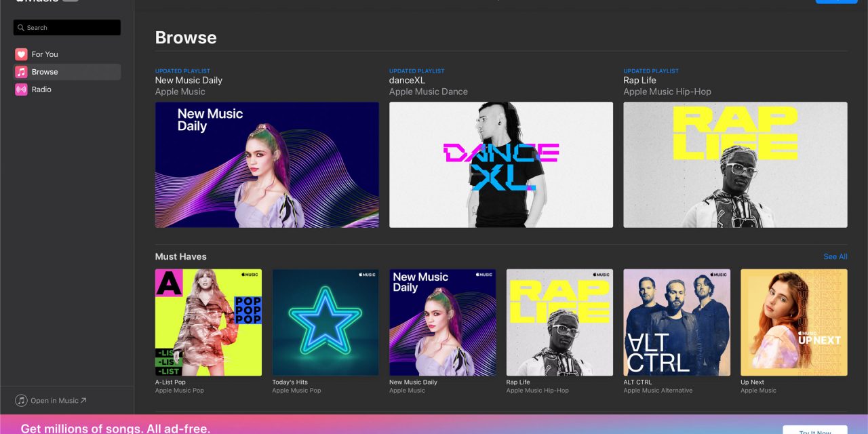868x434 pixels.
Task: Click the Try It Now banner button
Action: 815,430
